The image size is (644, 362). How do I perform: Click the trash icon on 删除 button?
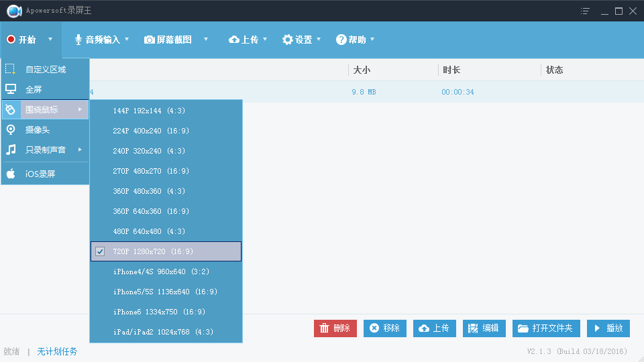coord(325,328)
